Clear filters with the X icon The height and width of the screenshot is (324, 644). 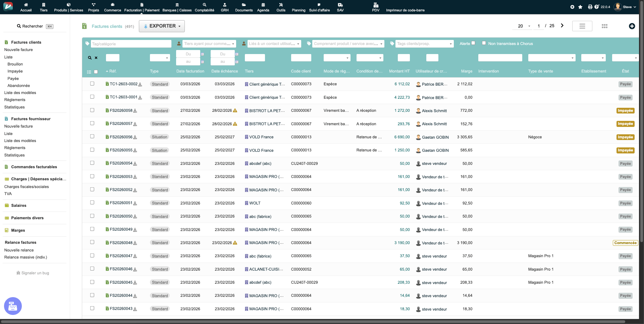point(96,58)
